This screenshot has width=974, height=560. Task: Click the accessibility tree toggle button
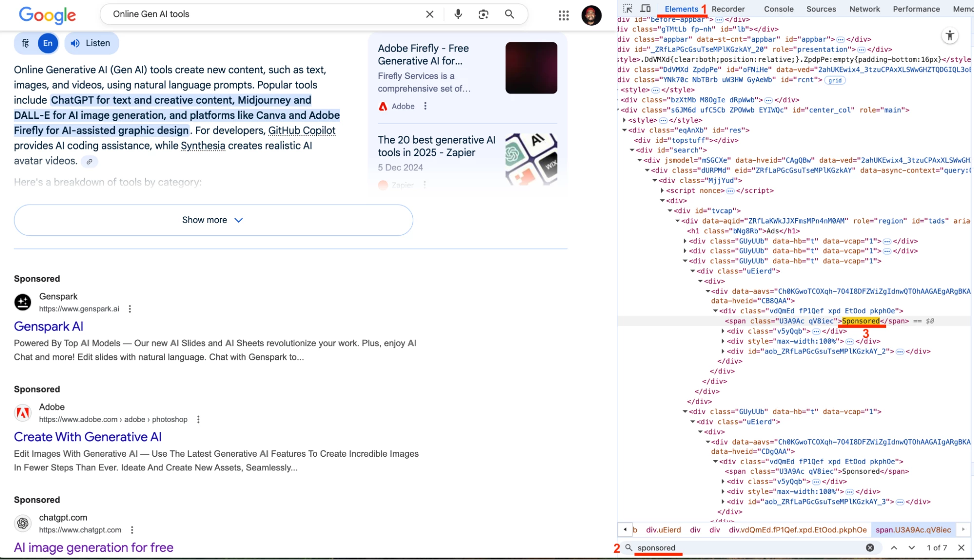pyautogui.click(x=950, y=36)
